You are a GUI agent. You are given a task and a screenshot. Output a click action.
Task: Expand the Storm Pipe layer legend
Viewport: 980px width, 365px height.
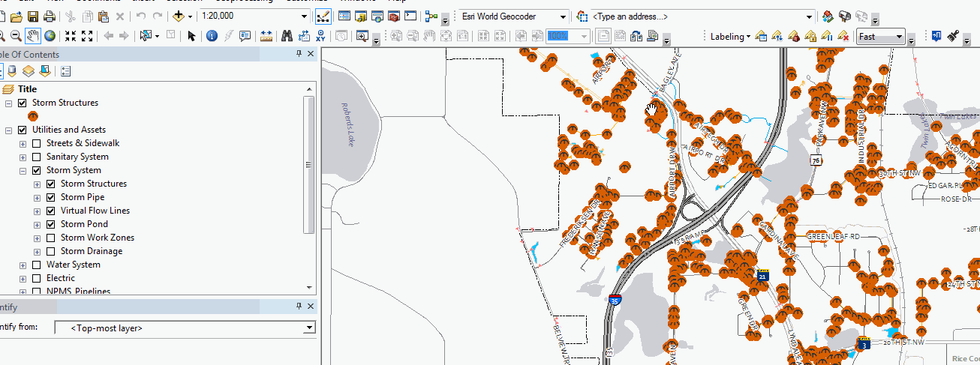point(37,197)
